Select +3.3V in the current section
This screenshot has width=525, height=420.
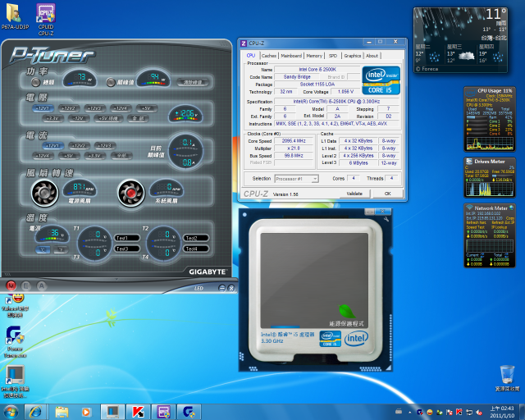click(95, 155)
